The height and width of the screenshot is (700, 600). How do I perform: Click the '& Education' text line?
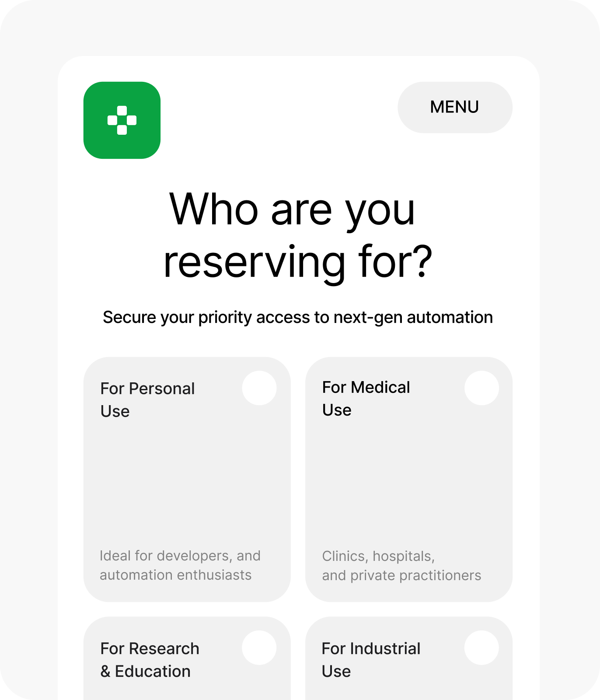pos(145,671)
